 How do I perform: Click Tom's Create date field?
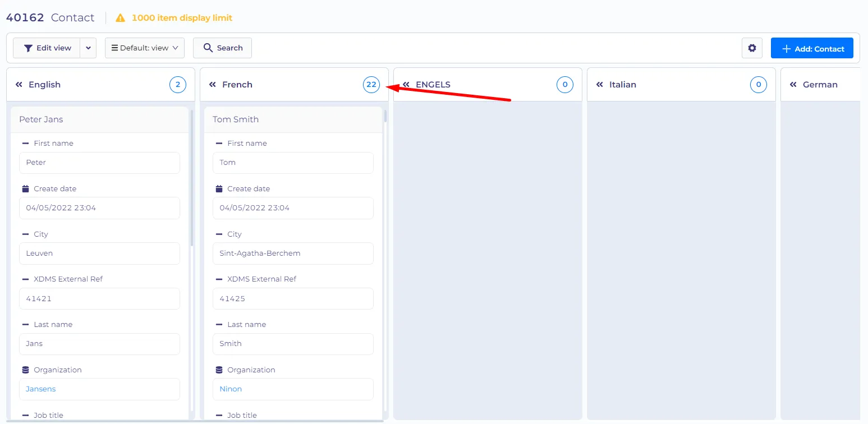pyautogui.click(x=293, y=208)
